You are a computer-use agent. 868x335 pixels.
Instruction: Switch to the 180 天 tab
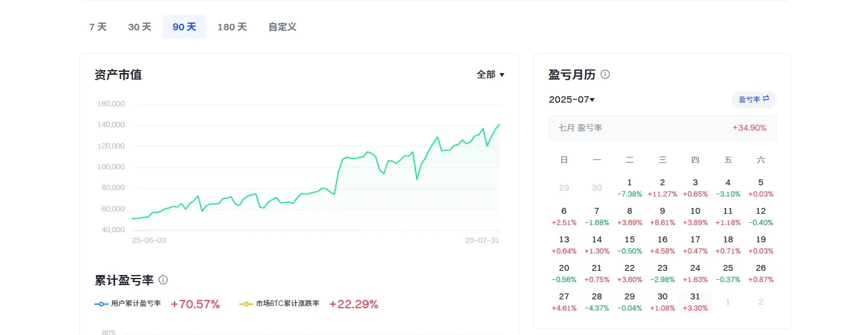coord(232,27)
